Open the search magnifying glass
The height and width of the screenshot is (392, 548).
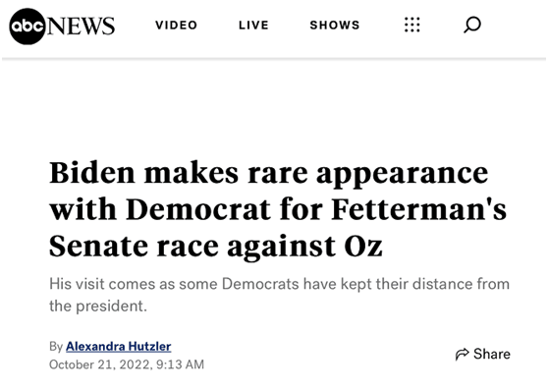point(472,26)
